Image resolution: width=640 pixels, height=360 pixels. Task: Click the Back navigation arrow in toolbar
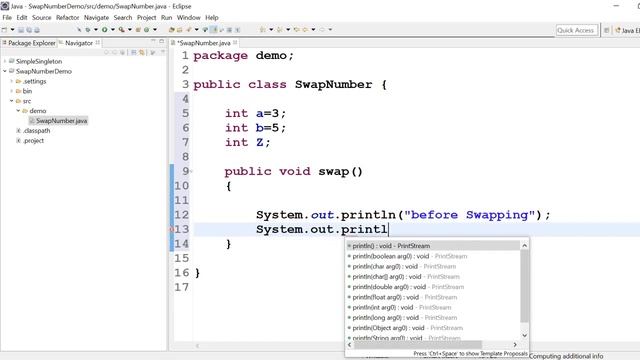tap(305, 30)
